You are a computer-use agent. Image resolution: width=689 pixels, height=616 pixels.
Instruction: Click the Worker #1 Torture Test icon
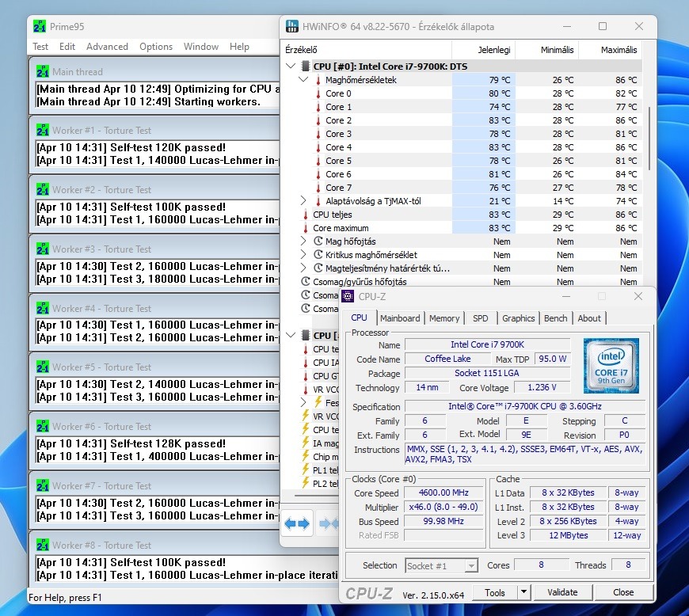pos(43,131)
